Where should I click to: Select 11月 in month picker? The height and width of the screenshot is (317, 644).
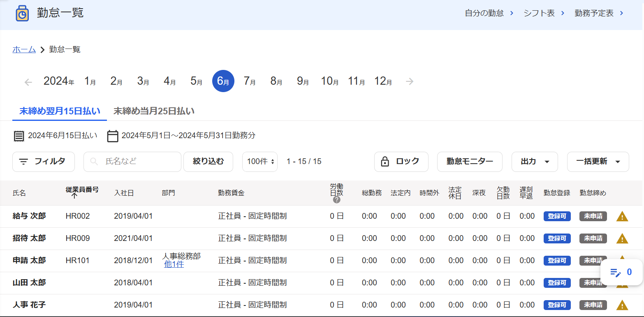[x=357, y=81]
